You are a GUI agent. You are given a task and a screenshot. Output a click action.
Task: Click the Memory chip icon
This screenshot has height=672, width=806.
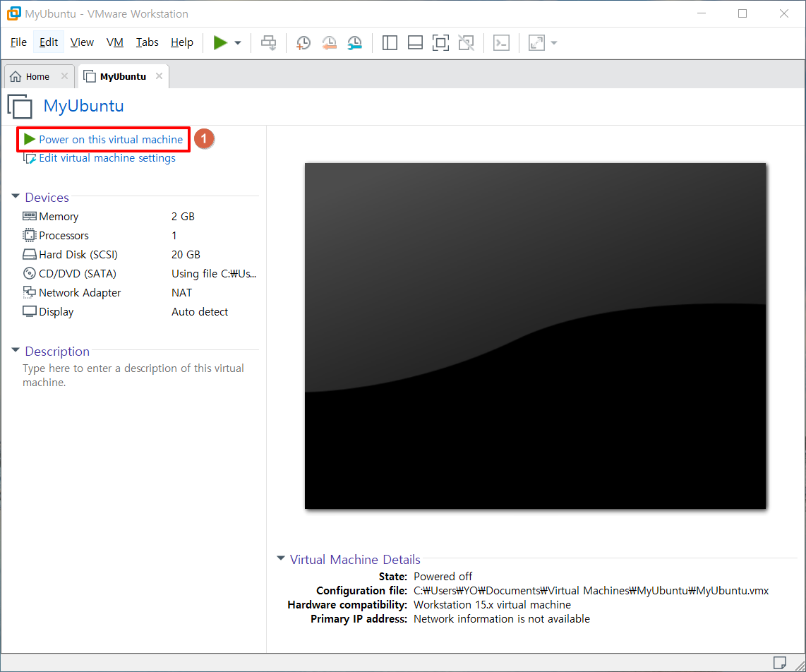(30, 216)
